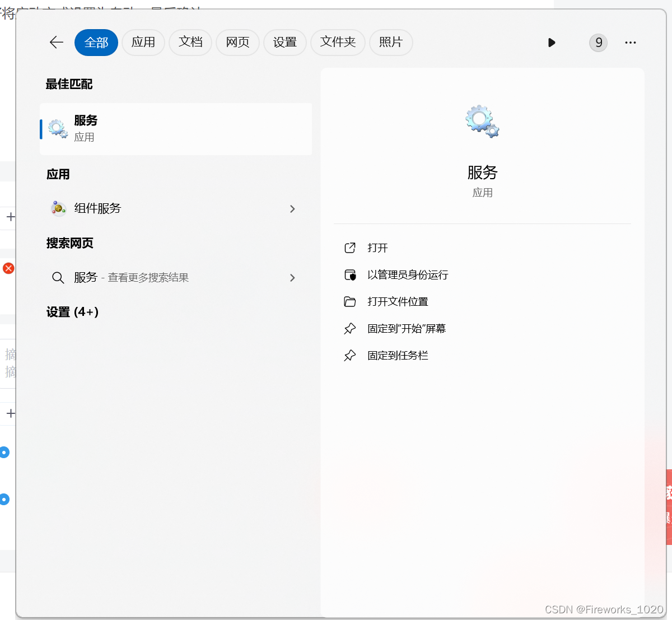Choose 打开文件位置
The width and height of the screenshot is (672, 620).
click(482, 301)
